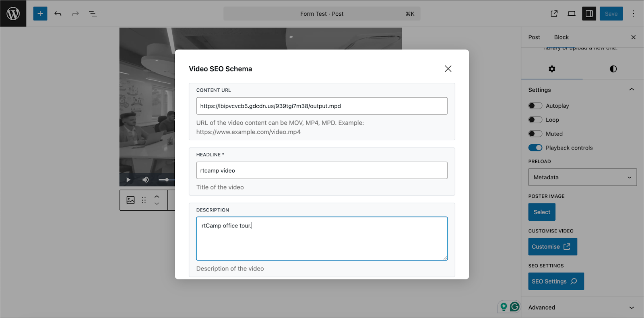Open the document overview list icon

(93, 14)
